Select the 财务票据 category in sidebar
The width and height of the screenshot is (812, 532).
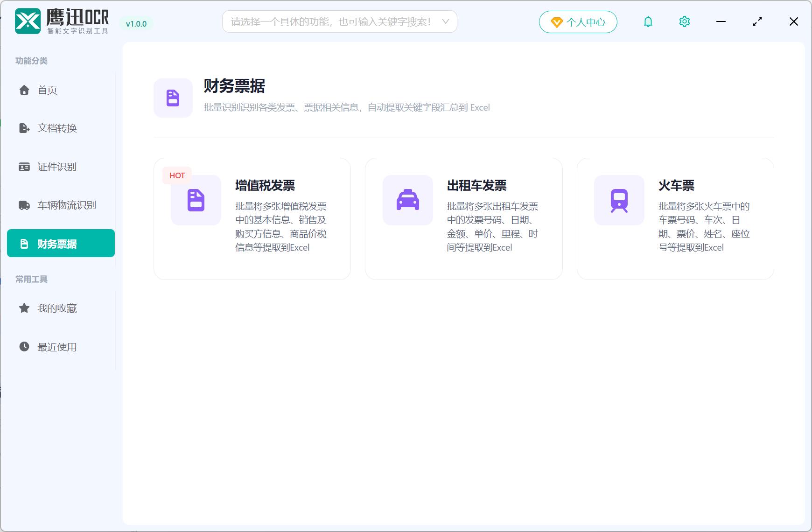60,243
